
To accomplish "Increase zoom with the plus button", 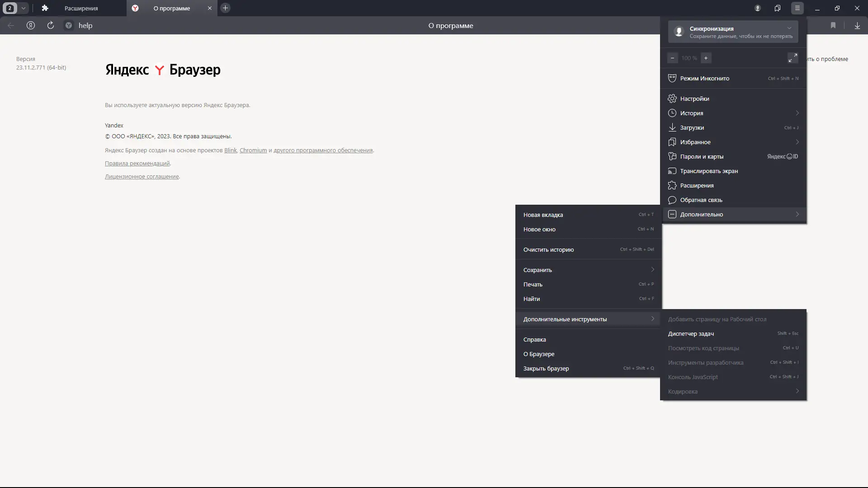I will (x=706, y=58).
